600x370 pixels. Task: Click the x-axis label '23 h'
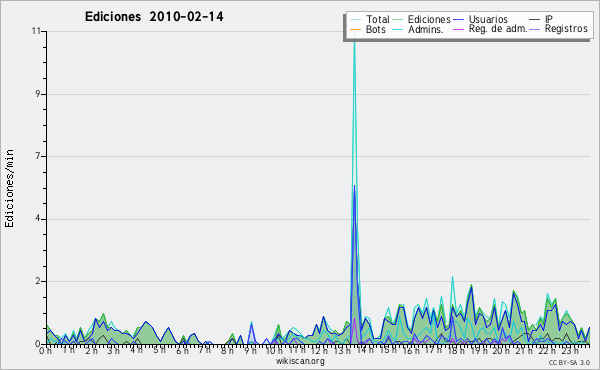click(x=569, y=350)
